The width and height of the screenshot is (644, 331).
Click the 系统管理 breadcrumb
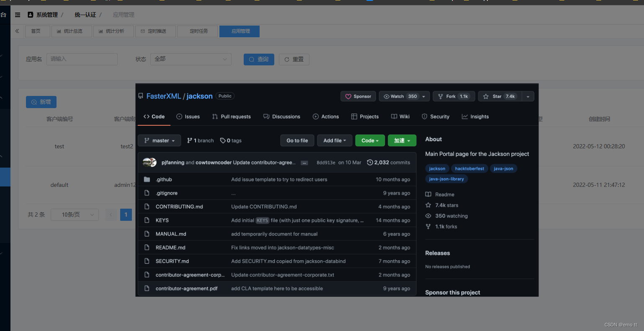[x=47, y=15]
